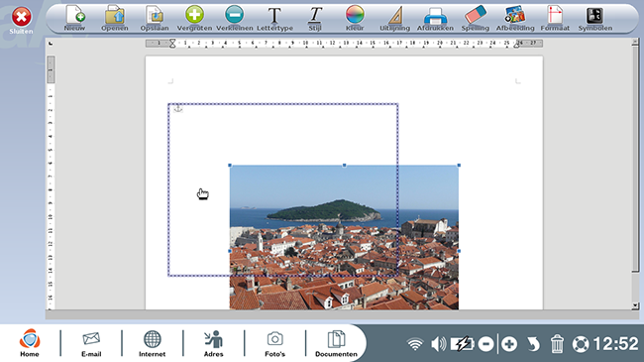The image size is (644, 362).
Task: Click the vertical scrollbar down arrow
Action: (x=635, y=305)
